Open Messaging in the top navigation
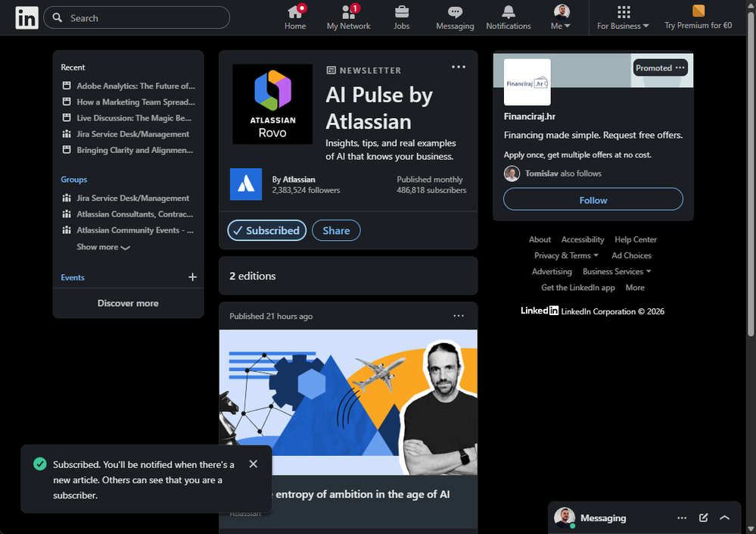 click(x=455, y=17)
